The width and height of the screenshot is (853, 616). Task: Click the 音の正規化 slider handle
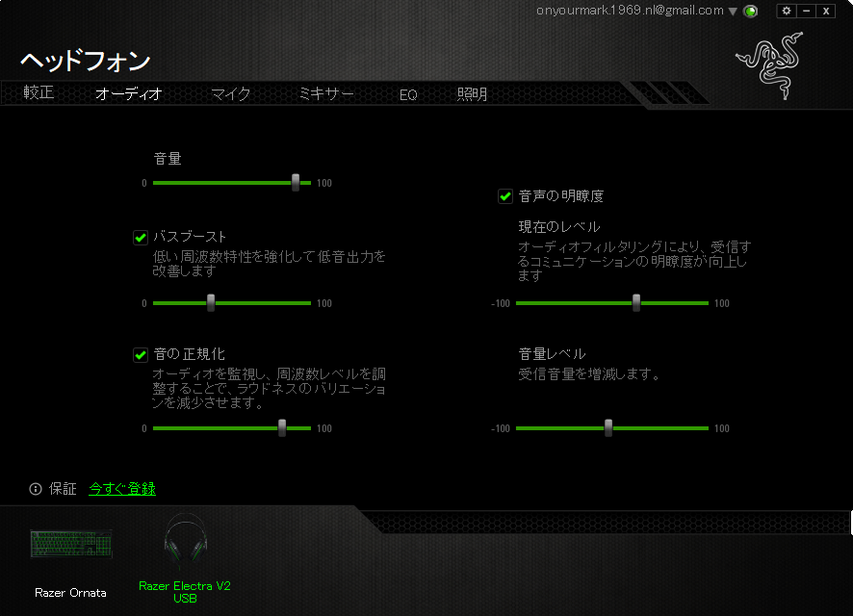[282, 428]
